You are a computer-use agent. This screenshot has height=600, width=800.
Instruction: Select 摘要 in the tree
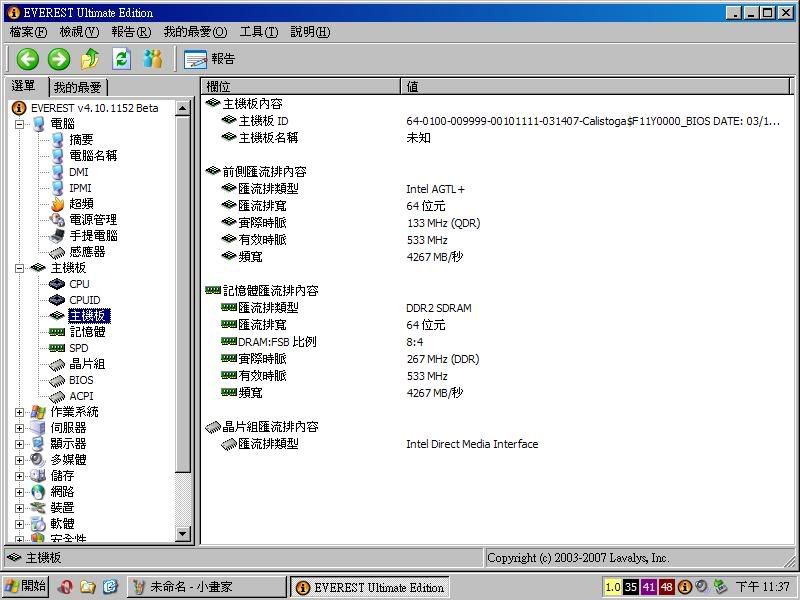coord(81,140)
